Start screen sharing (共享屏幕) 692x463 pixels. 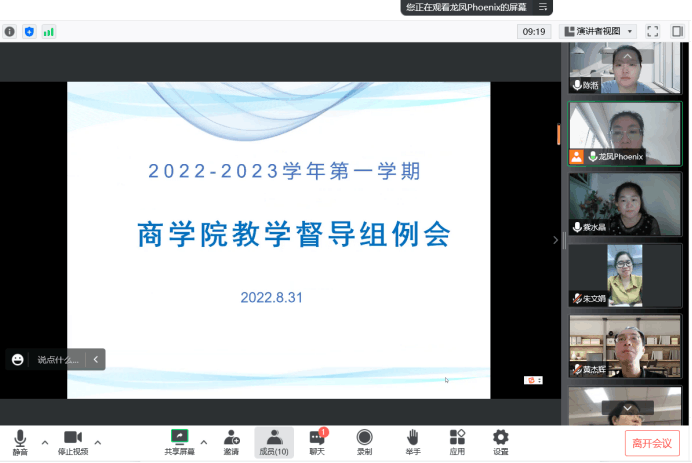[x=179, y=442]
